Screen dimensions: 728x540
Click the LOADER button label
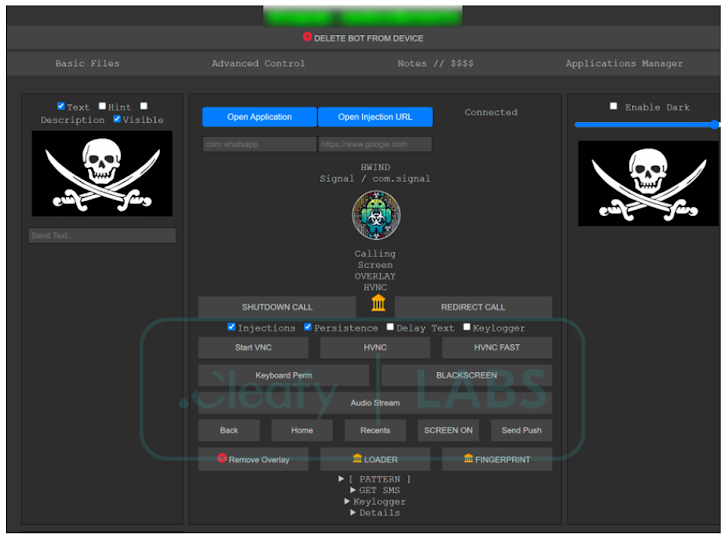(x=381, y=460)
